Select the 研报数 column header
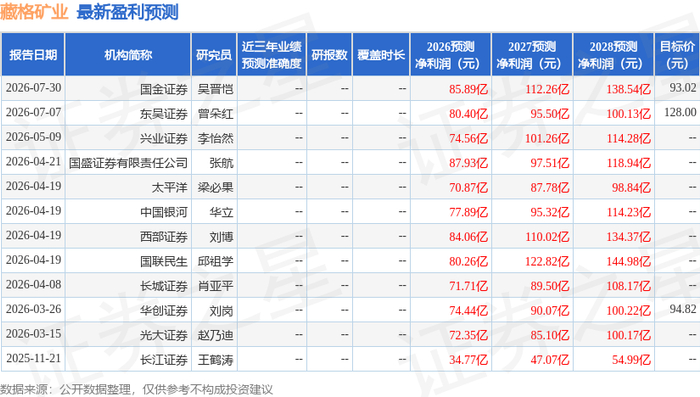This screenshot has height=397, width=700. [329, 54]
